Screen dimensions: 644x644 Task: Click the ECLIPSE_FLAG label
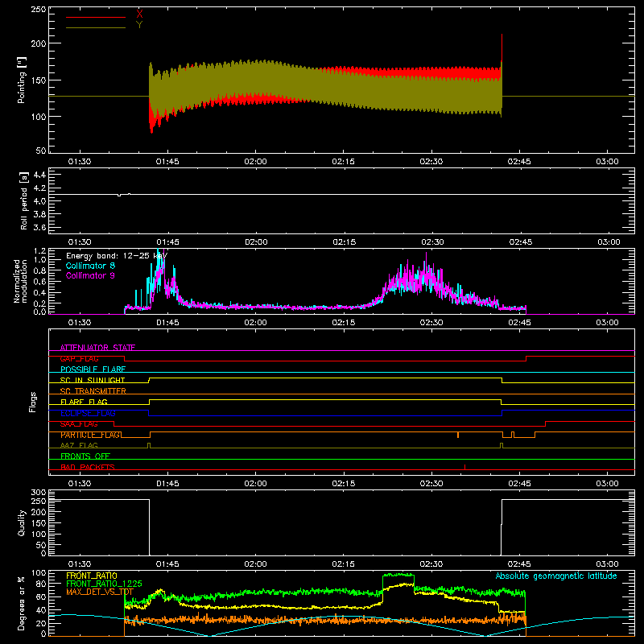coord(88,413)
